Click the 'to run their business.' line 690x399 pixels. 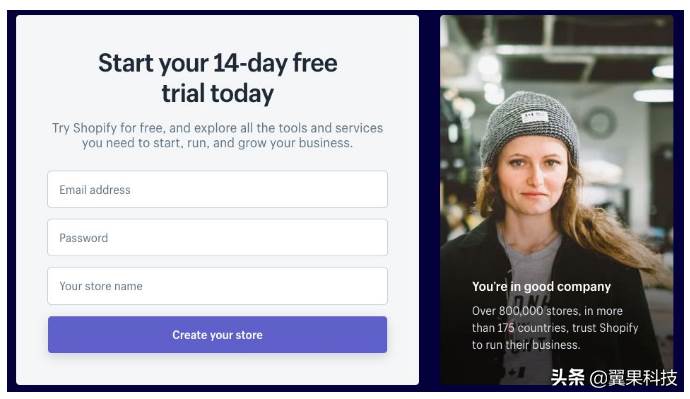[x=526, y=345]
